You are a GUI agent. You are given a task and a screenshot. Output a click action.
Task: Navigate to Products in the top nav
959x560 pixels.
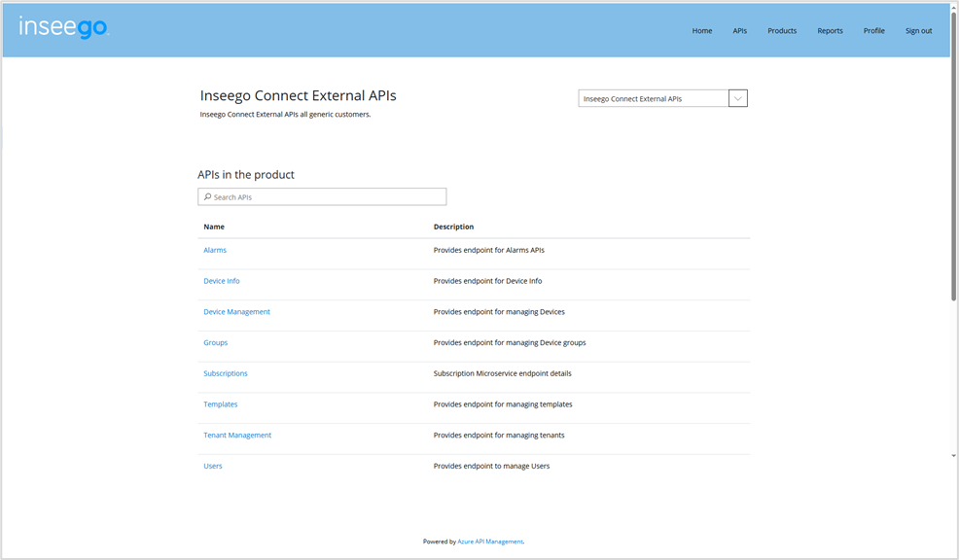[781, 31]
